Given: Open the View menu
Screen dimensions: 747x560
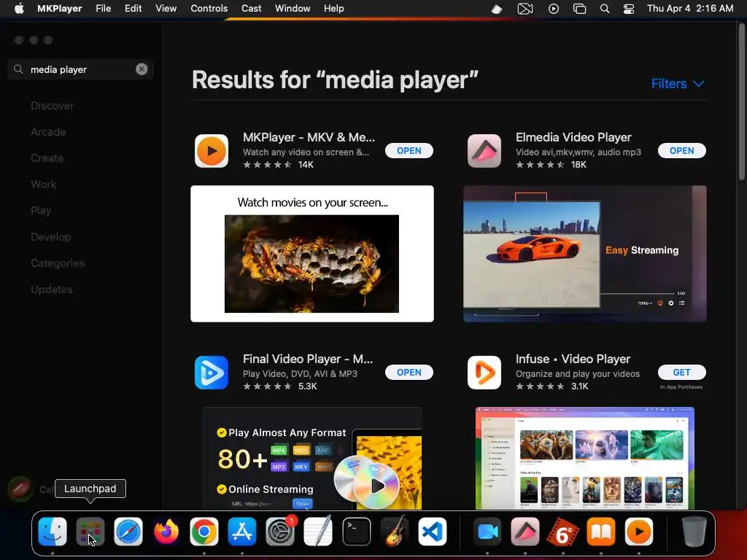Looking at the screenshot, I should coord(166,9).
